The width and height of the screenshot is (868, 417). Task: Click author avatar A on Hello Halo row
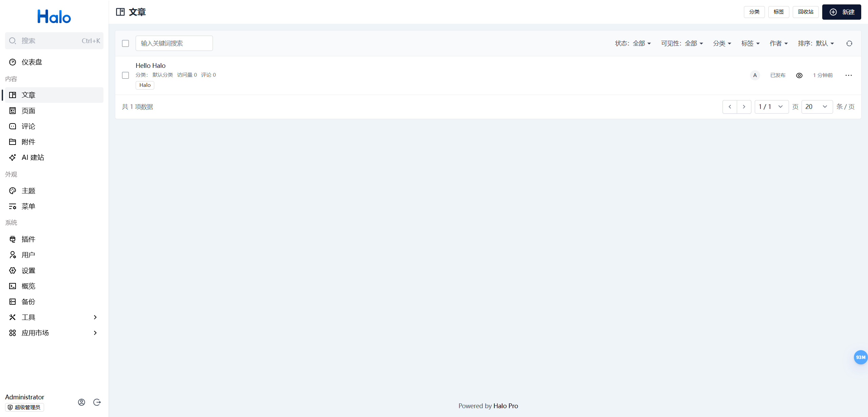pos(755,75)
